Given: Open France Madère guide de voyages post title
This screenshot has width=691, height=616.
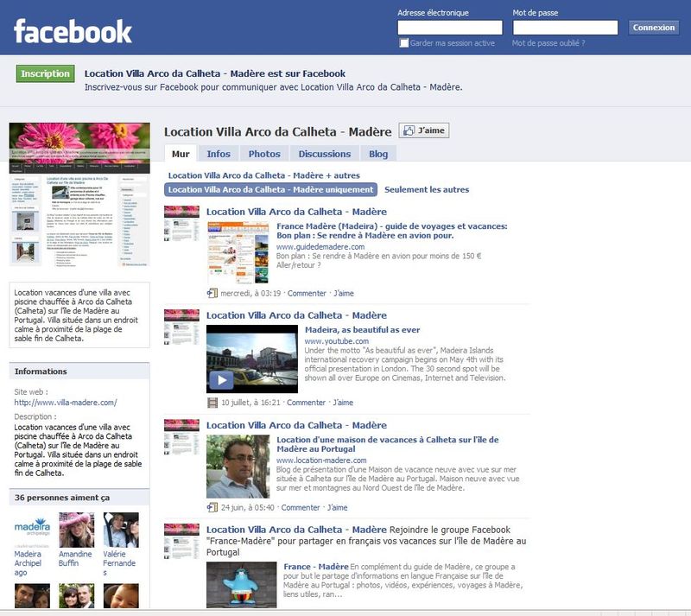Looking at the screenshot, I should pos(392,231).
